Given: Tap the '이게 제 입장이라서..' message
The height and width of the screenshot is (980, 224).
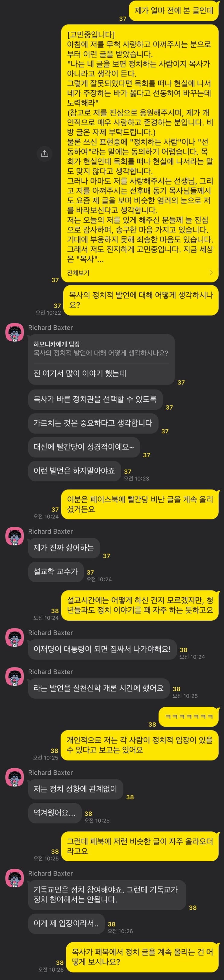Looking at the screenshot, I should point(66,923).
